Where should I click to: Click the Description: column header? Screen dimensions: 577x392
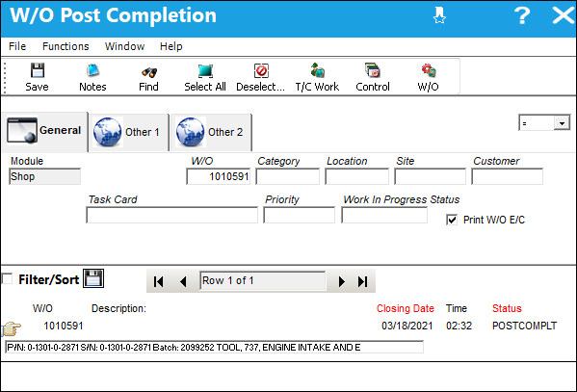pos(118,308)
